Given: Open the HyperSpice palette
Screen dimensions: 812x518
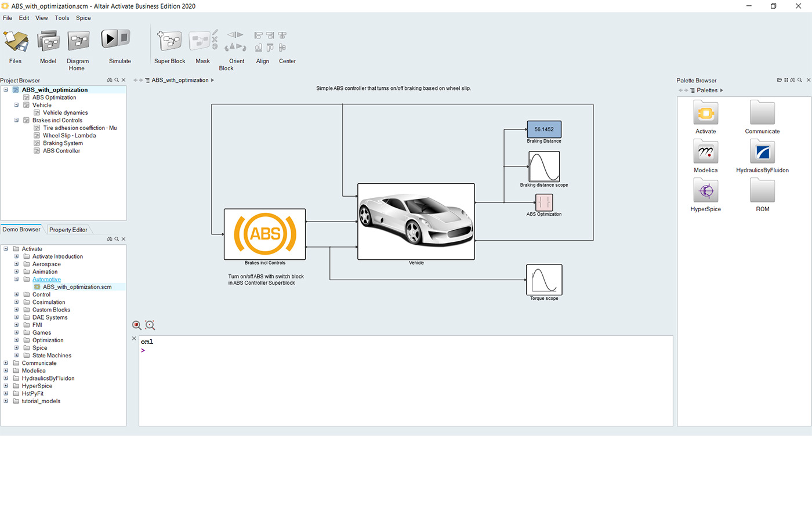Looking at the screenshot, I should tap(706, 191).
